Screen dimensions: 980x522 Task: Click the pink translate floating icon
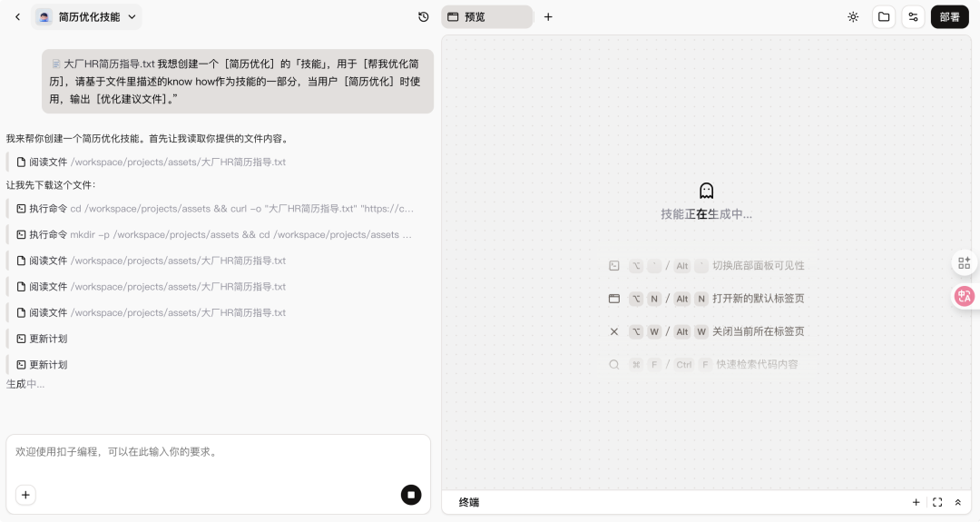pyautogui.click(x=964, y=296)
